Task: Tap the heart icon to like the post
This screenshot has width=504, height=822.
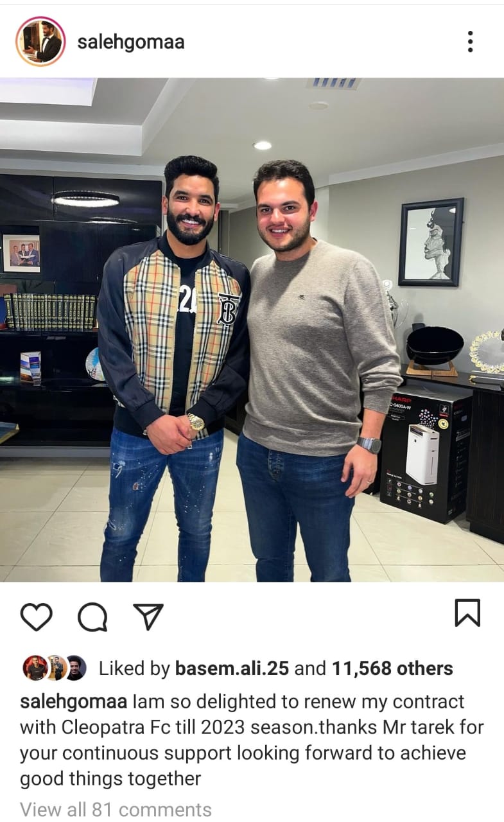Action: click(x=36, y=617)
